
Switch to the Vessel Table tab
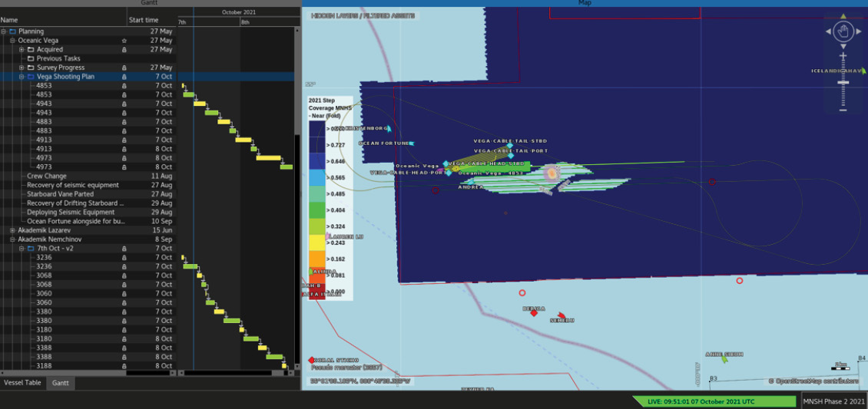pos(22,382)
